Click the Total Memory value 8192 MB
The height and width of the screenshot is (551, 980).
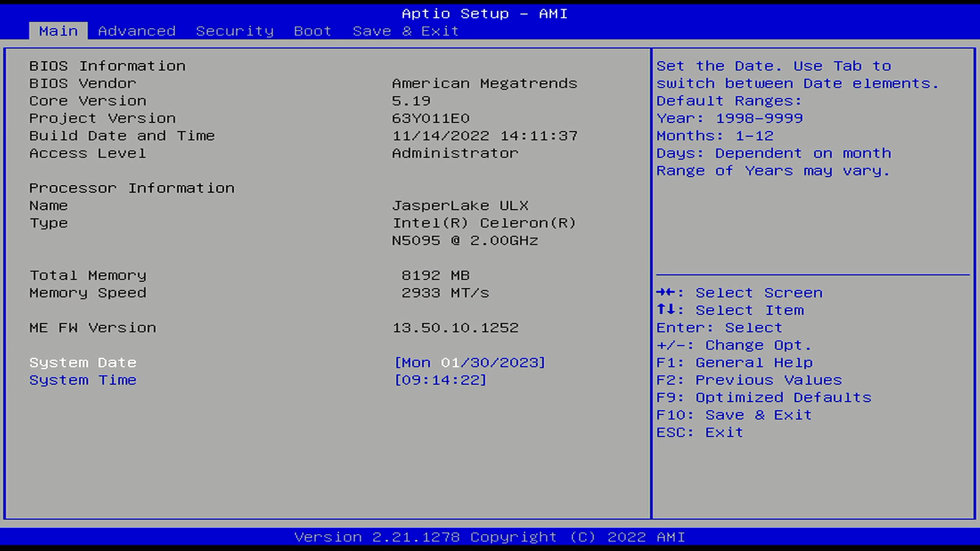click(435, 275)
